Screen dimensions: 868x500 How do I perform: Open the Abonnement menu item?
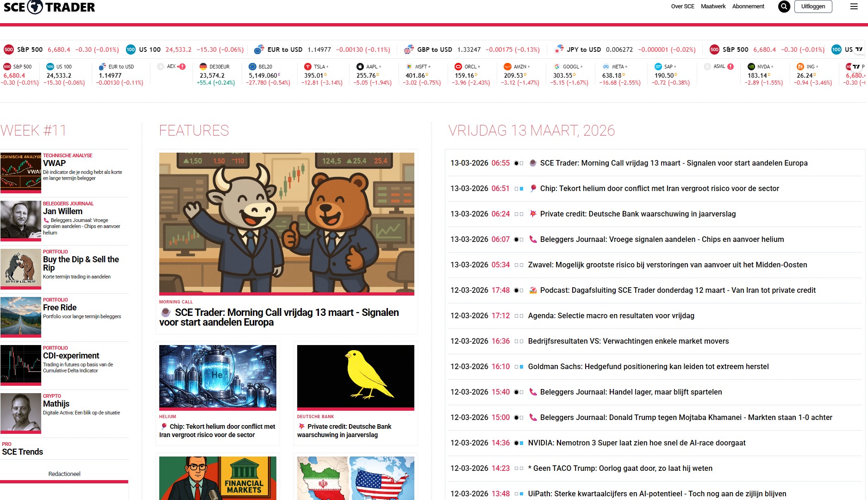[x=748, y=6]
